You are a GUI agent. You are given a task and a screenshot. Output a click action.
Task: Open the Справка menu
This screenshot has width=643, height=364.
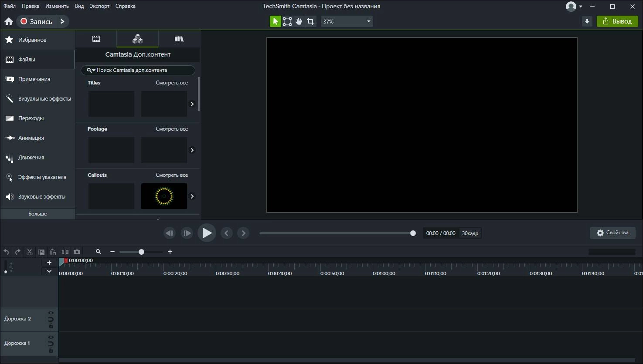point(125,6)
